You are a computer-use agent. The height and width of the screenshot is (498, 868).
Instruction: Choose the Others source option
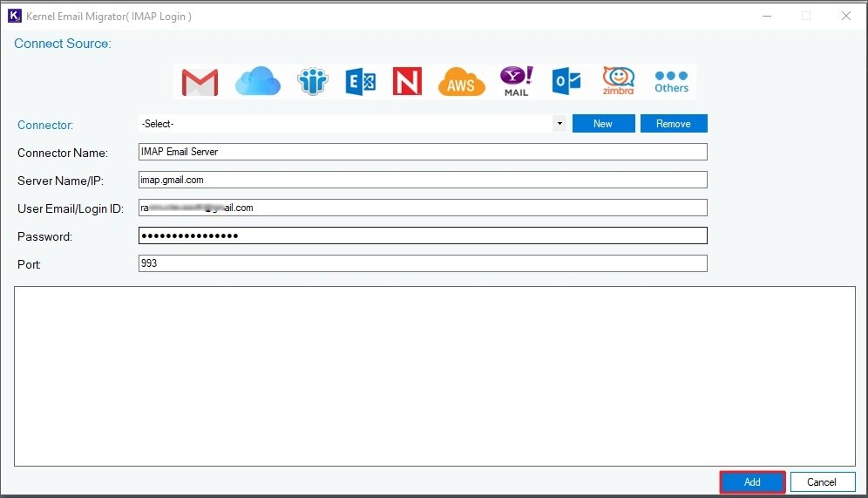click(671, 82)
